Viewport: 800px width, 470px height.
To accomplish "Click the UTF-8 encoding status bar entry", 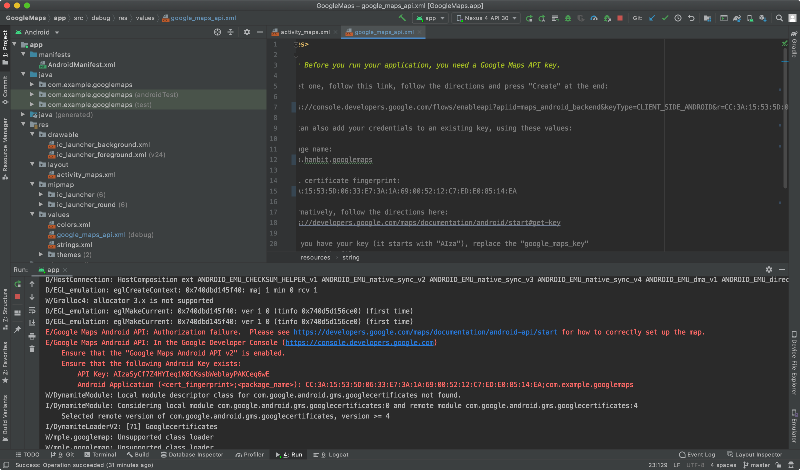I will coord(694,465).
